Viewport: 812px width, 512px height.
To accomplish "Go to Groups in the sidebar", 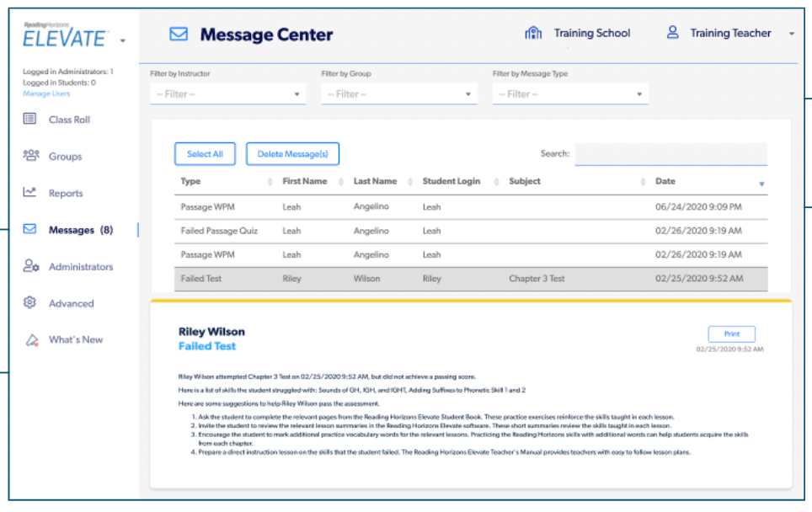I will (65, 157).
